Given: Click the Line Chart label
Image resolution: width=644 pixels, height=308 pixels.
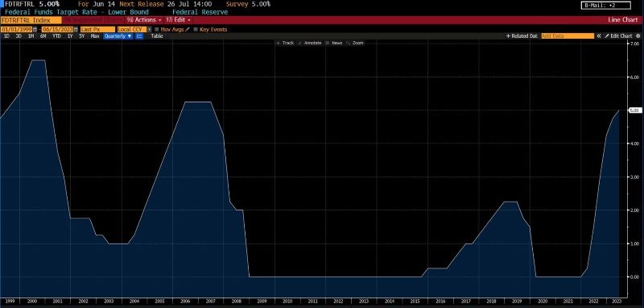Looking at the screenshot, I should click(622, 19).
